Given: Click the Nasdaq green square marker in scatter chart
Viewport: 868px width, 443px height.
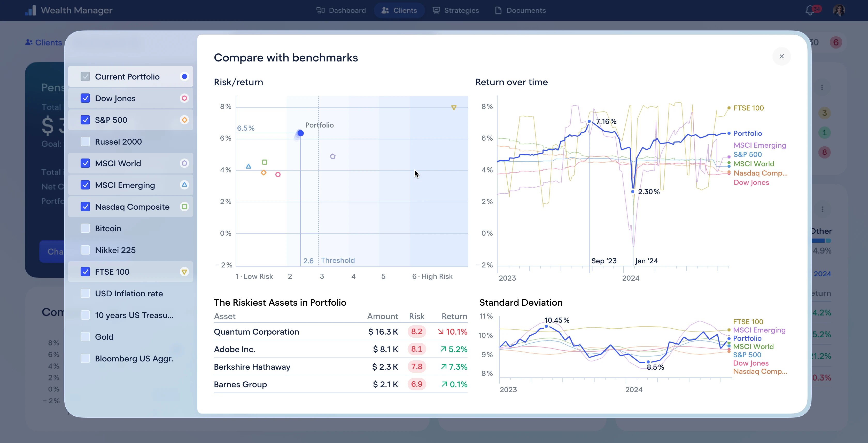Looking at the screenshot, I should click(265, 162).
